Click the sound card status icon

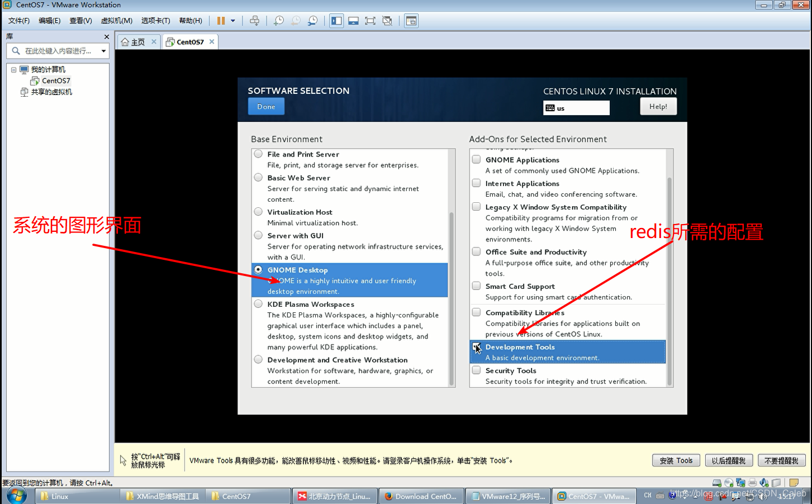(764, 483)
